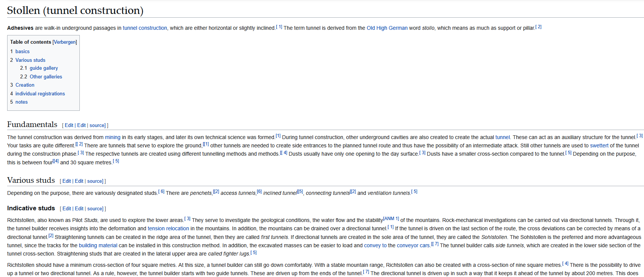This screenshot has width=644, height=277.
Task: Jump to 'notes' section from contents
Action: pyautogui.click(x=21, y=102)
